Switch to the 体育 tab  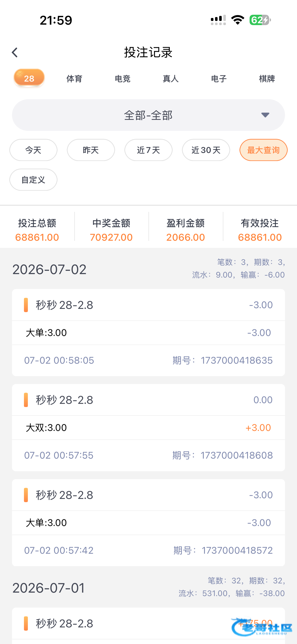click(x=74, y=79)
